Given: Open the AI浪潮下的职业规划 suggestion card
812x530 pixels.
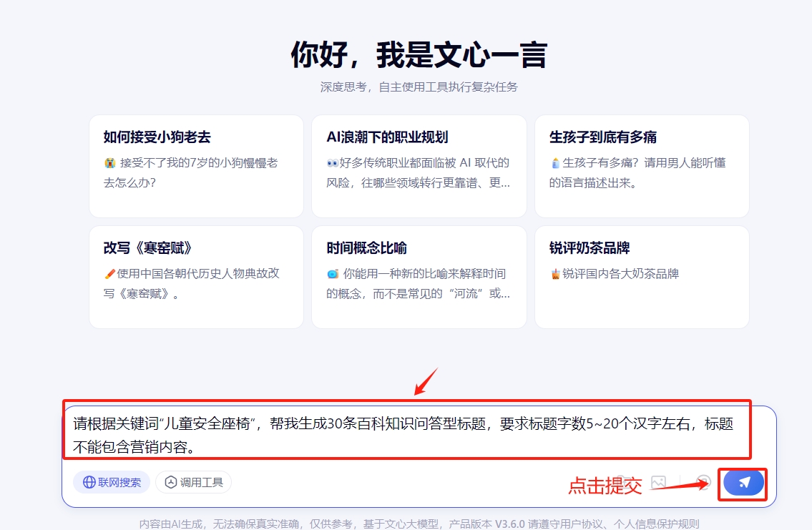Looking at the screenshot, I should (419, 166).
